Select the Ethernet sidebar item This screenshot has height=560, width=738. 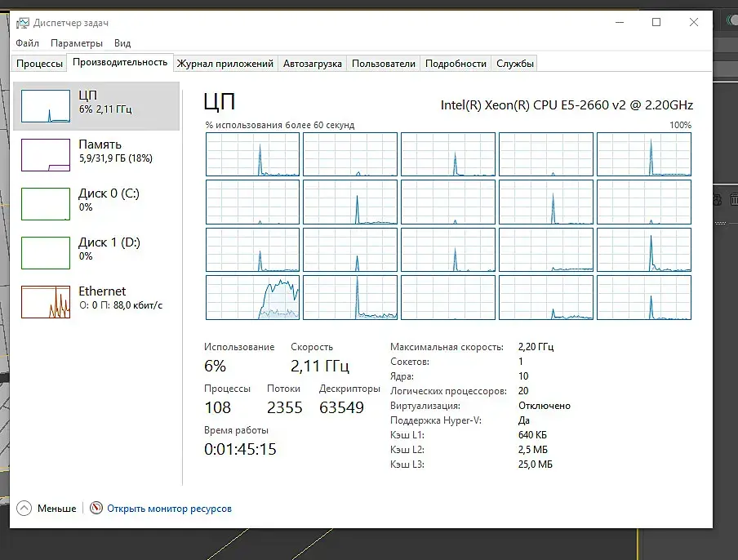click(96, 302)
